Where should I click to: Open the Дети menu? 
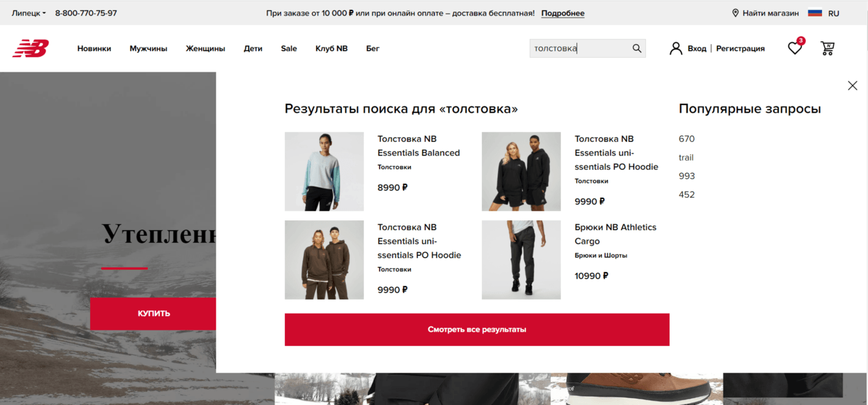253,49
